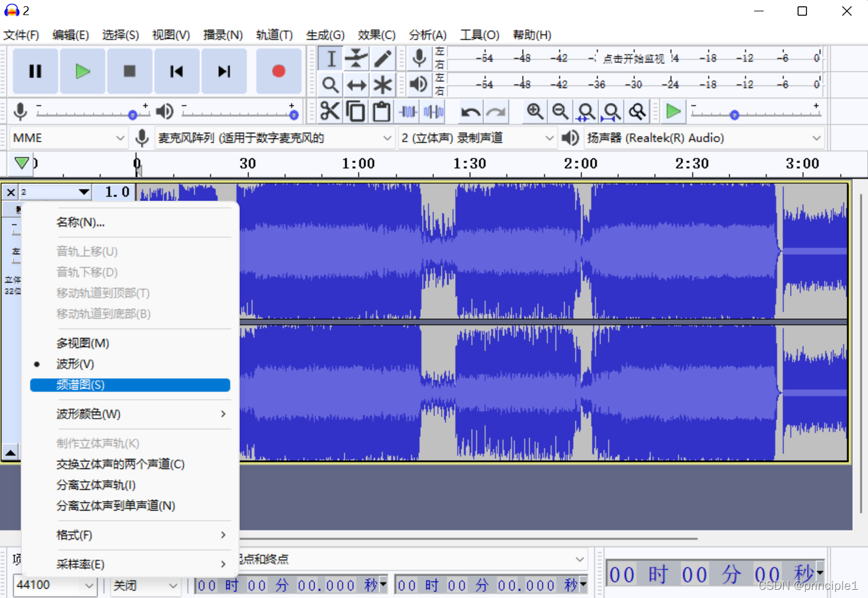Viewport: 868px width, 598px height.
Task: Open the 编辑(E) menu
Action: point(70,35)
